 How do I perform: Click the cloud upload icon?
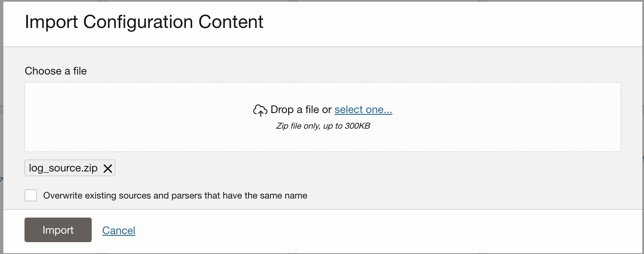tap(260, 110)
